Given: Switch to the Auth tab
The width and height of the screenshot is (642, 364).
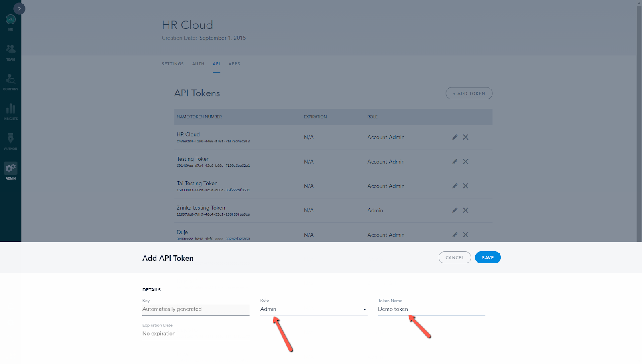Looking at the screenshot, I should pos(198,64).
